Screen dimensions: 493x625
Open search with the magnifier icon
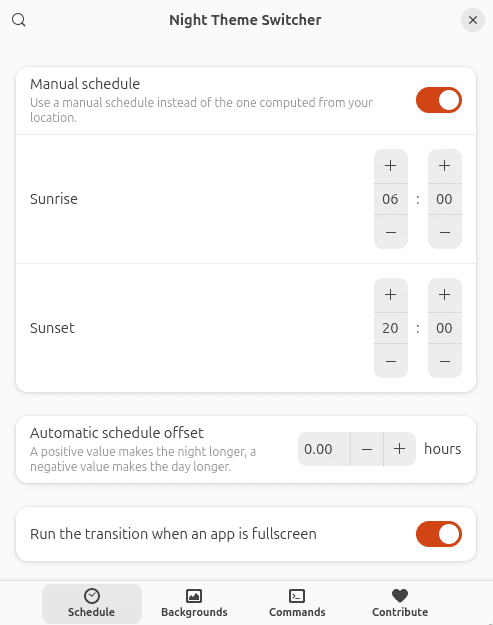pos(19,20)
